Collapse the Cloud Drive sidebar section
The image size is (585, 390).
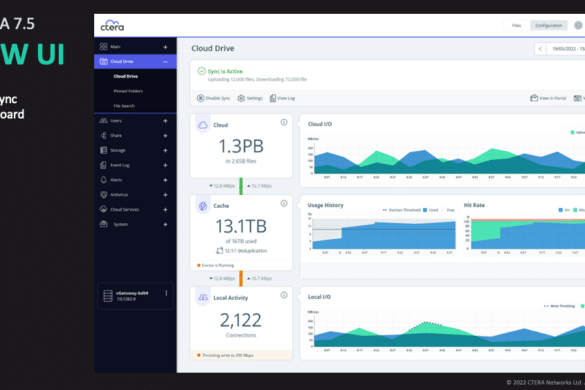(165, 62)
